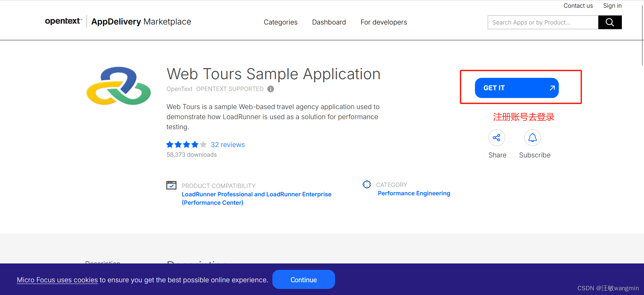Click the Continue cookie button
This screenshot has width=644, height=295.
click(304, 280)
